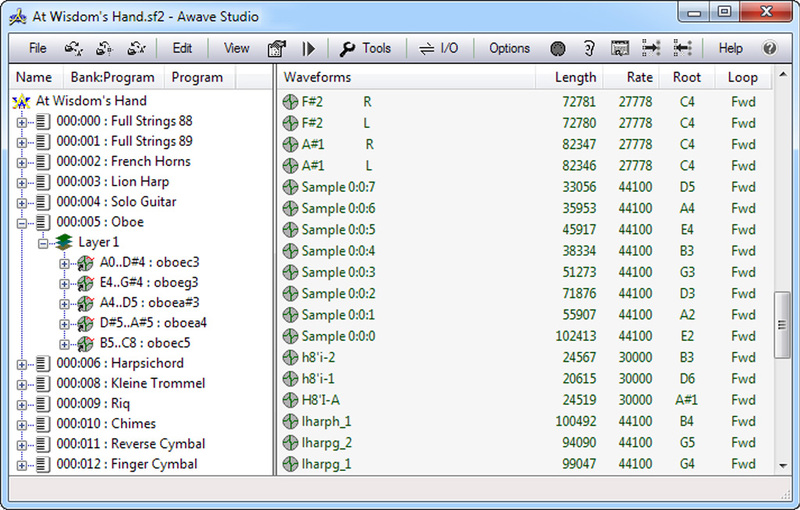Select 000:010 Chimes instrument icon
This screenshot has height=510, width=800.
43,424
